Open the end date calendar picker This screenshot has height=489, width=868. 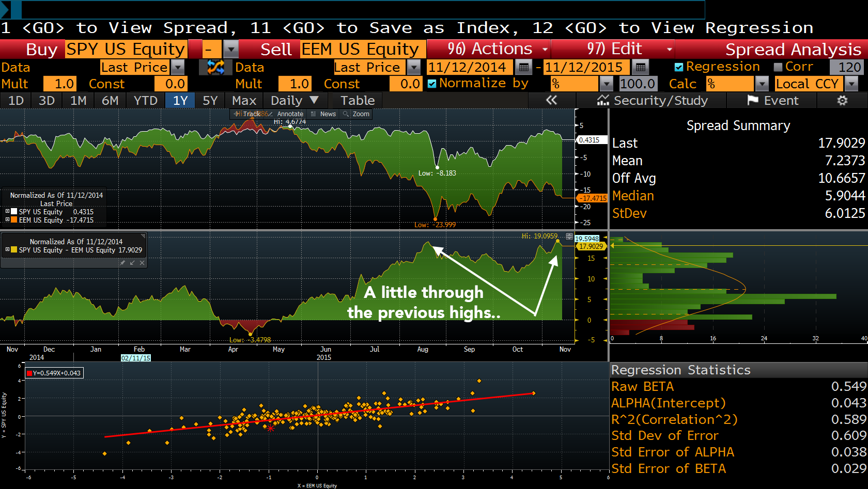click(641, 67)
